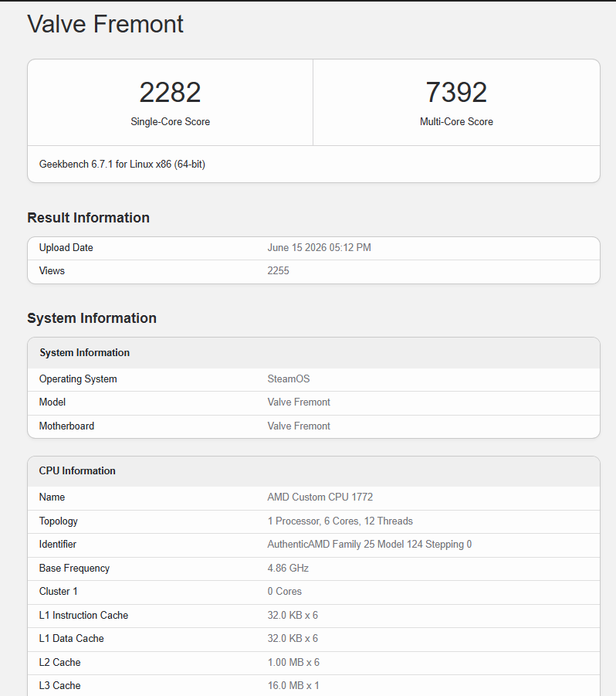The image size is (616, 696).
Task: Click the Single-Core Score label
Action: [x=171, y=121]
